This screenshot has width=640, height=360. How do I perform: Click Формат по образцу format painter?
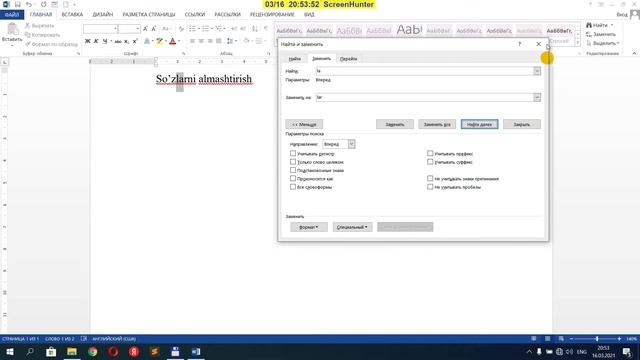tap(51, 44)
